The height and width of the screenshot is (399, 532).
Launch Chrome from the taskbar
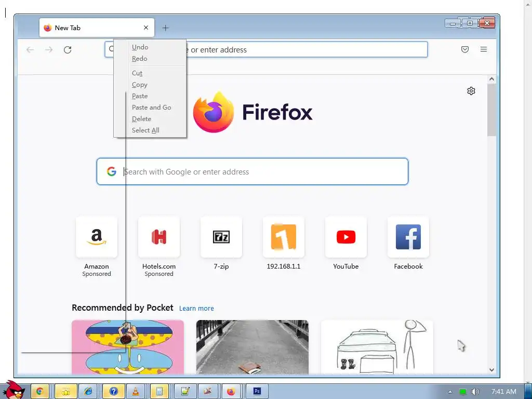pos(39,392)
